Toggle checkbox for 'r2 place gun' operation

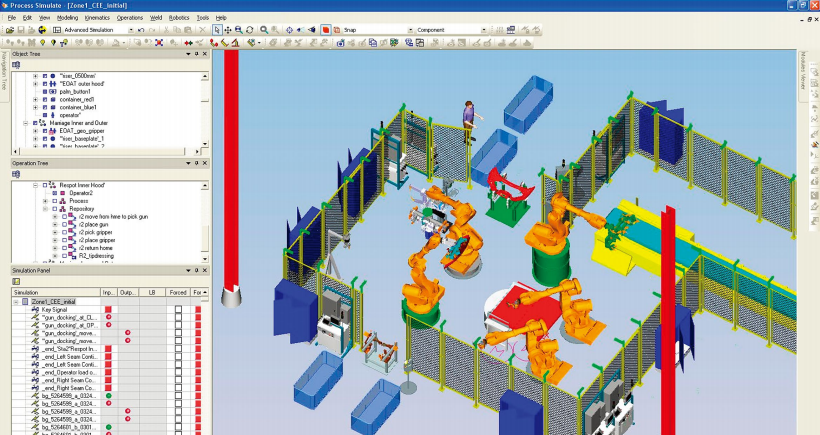coord(64,224)
